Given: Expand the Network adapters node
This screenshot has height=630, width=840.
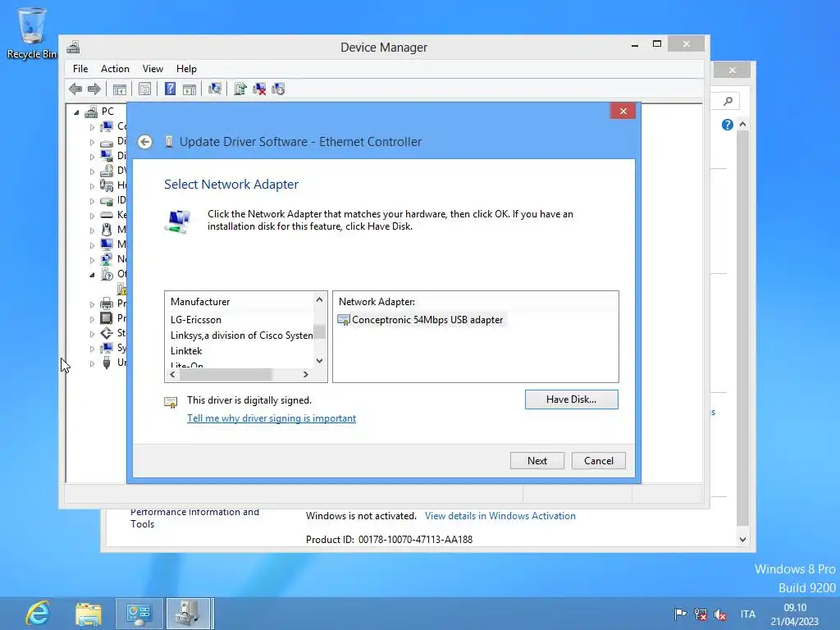Looking at the screenshot, I should 92,260.
